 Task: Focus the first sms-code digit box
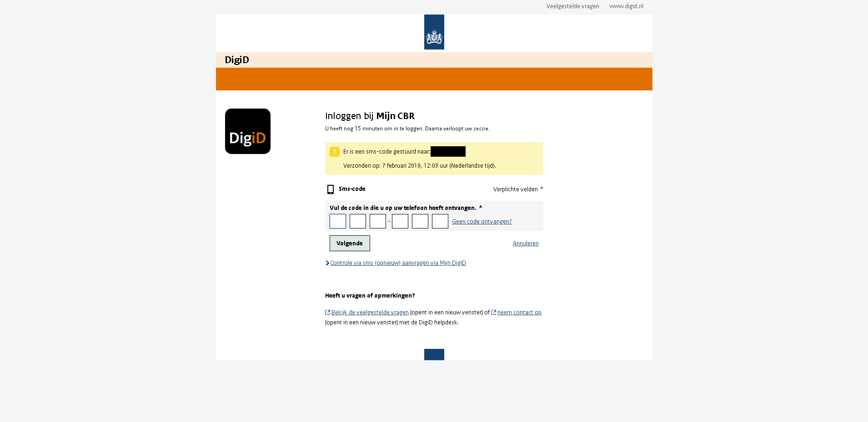point(338,221)
